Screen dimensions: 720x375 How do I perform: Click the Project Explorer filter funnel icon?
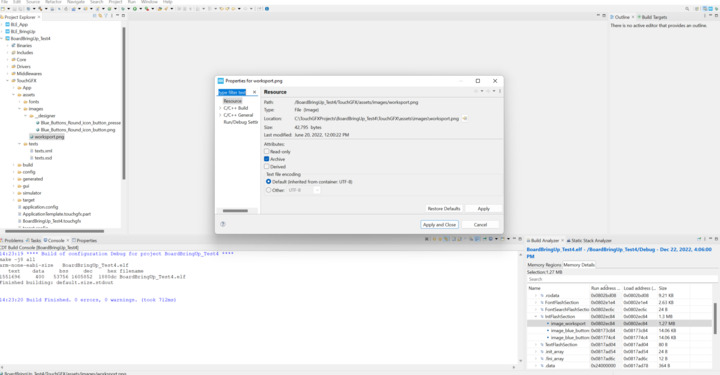[x=106, y=16]
